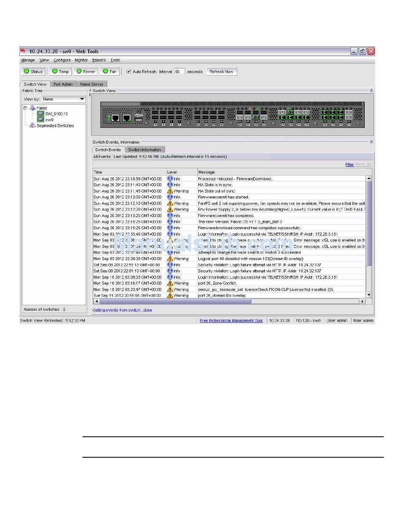Click the Segmented Switches tree node
Viewport: 401px width, 532px height.
click(55, 125)
